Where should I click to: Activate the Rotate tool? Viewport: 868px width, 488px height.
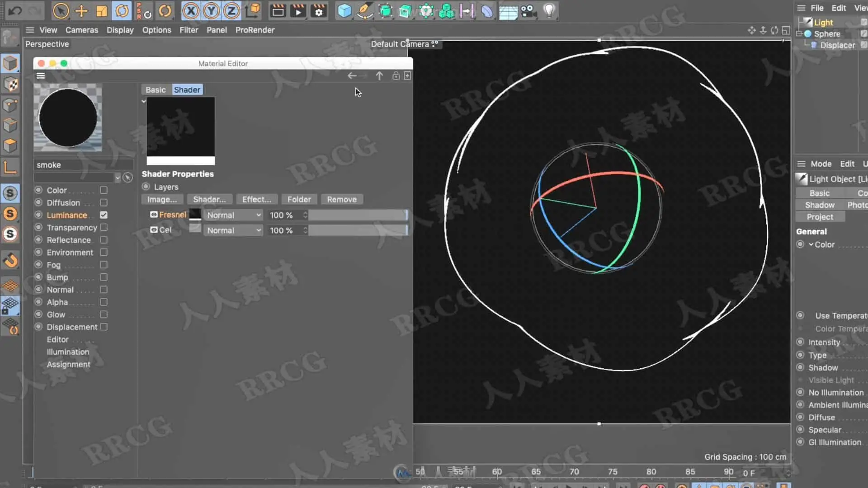click(x=122, y=11)
